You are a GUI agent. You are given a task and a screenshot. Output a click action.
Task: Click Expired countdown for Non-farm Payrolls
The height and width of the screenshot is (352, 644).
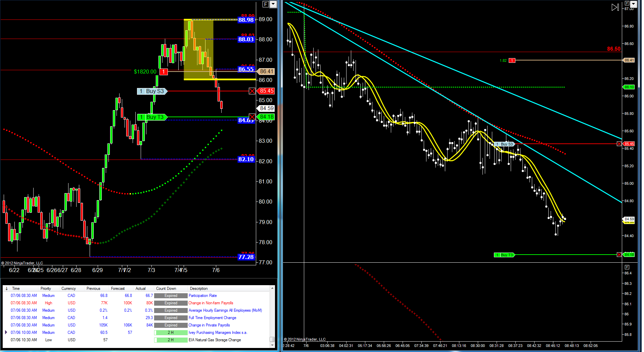coord(171,303)
